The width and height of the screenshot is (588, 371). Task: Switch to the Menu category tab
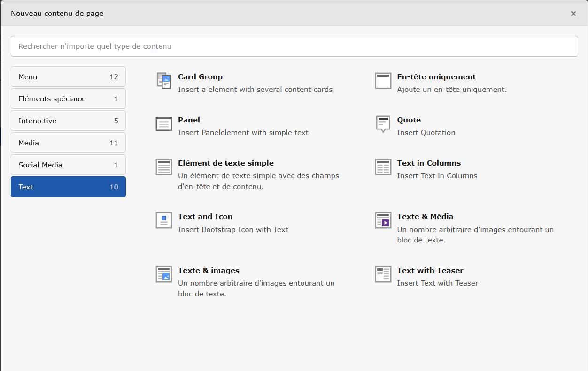[x=68, y=76]
